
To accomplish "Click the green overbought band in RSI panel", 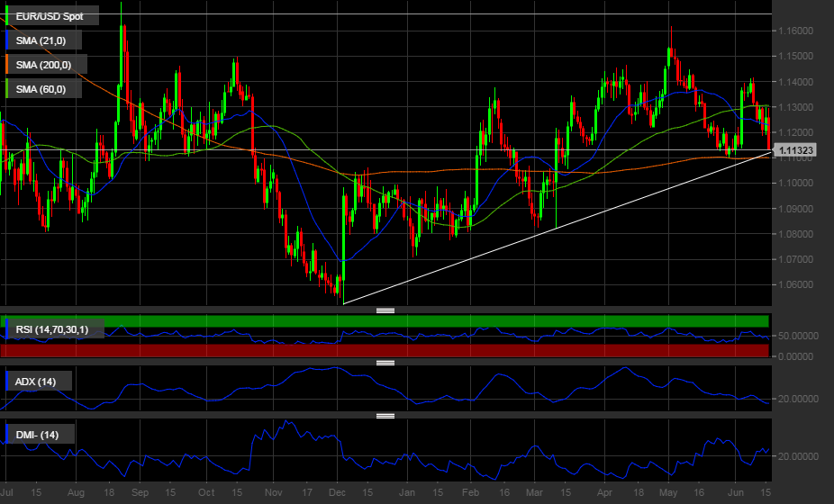I will click(x=450, y=321).
